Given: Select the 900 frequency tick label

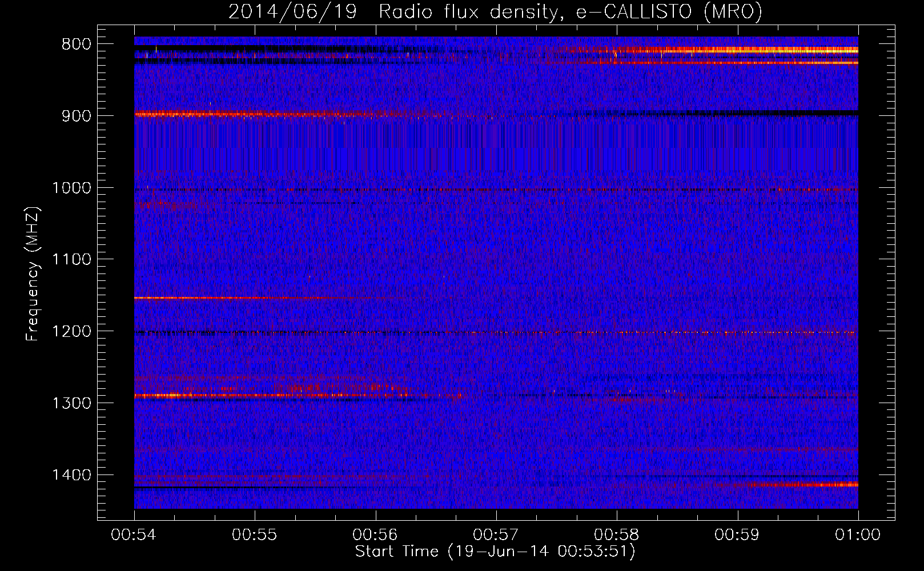Looking at the screenshot, I should pyautogui.click(x=76, y=116).
